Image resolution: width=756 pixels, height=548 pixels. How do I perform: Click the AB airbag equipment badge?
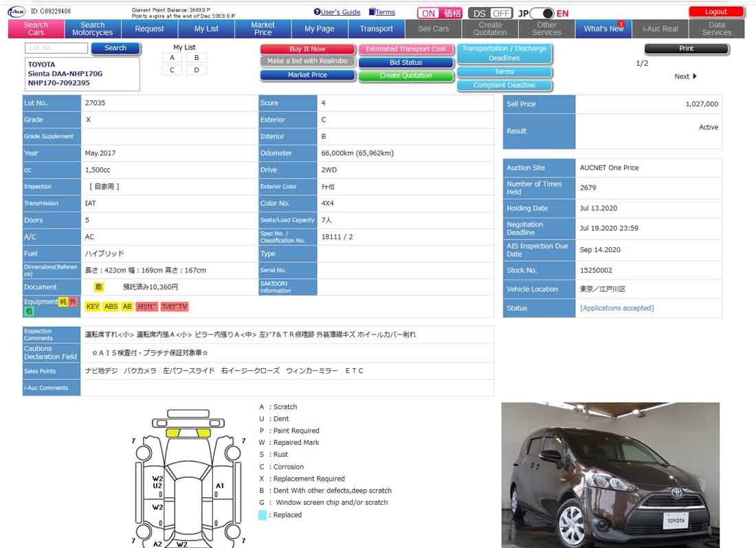tap(127, 307)
